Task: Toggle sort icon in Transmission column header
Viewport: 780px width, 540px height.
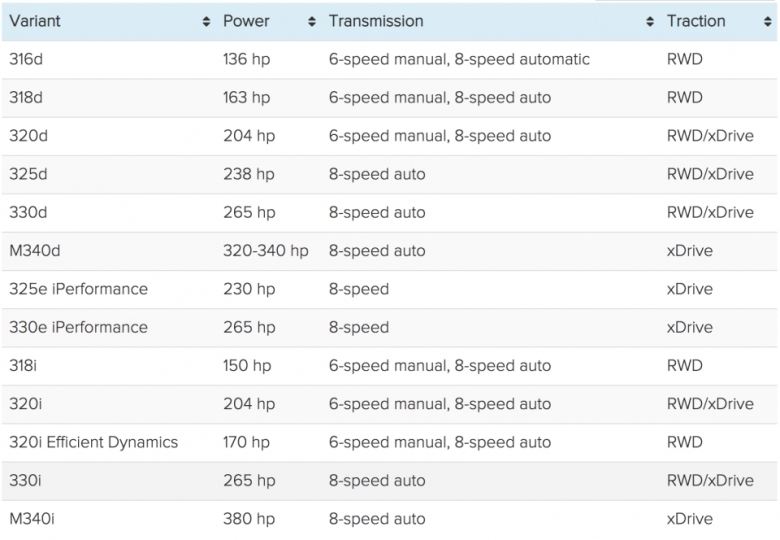Action: tap(650, 22)
